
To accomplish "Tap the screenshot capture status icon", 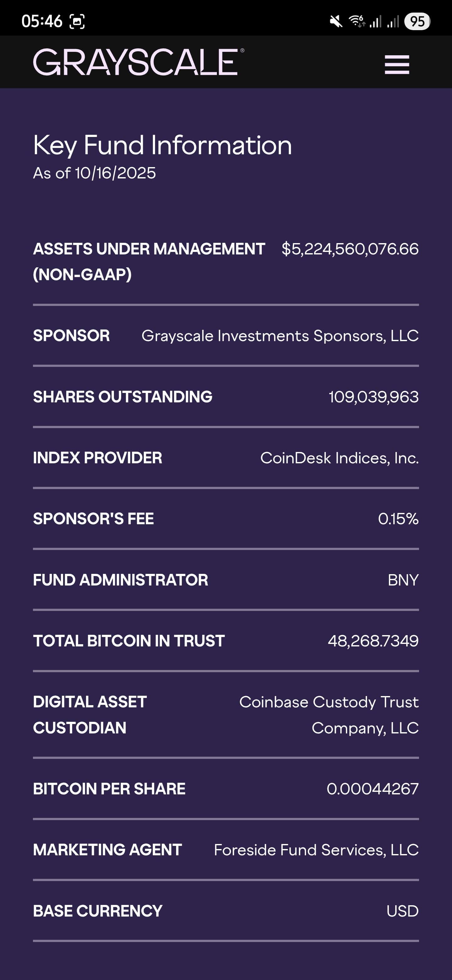I will [x=77, y=21].
